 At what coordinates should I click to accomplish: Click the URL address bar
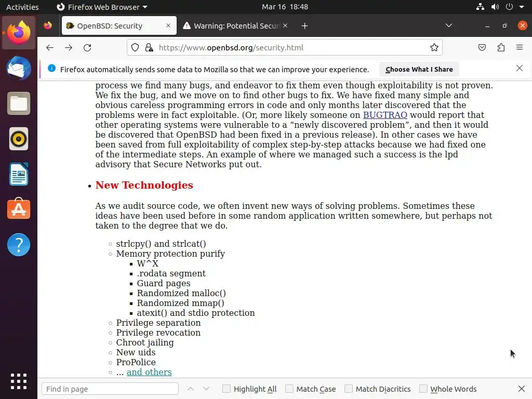tap(285, 47)
